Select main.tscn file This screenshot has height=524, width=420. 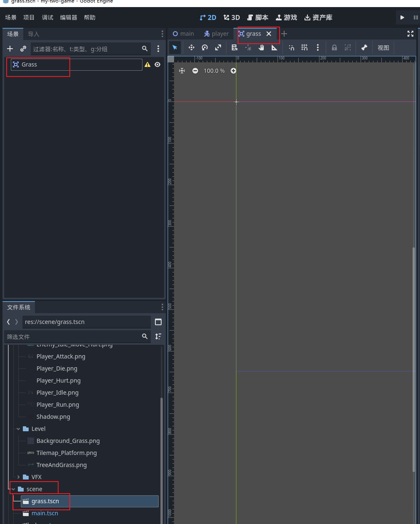45,513
